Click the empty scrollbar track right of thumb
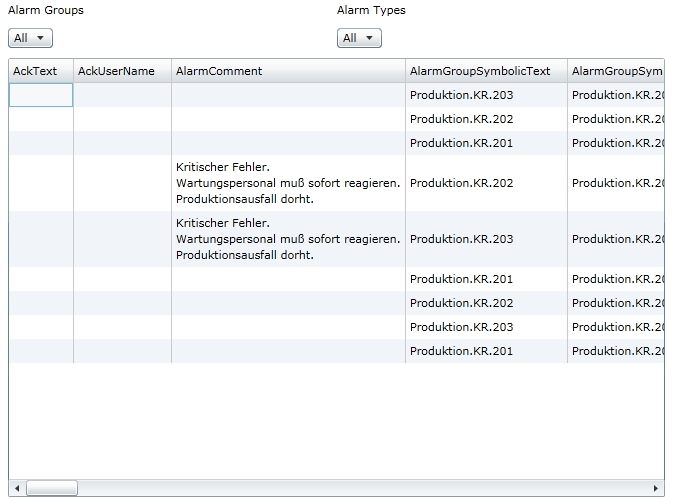This screenshot has height=504, width=674. (x=360, y=488)
